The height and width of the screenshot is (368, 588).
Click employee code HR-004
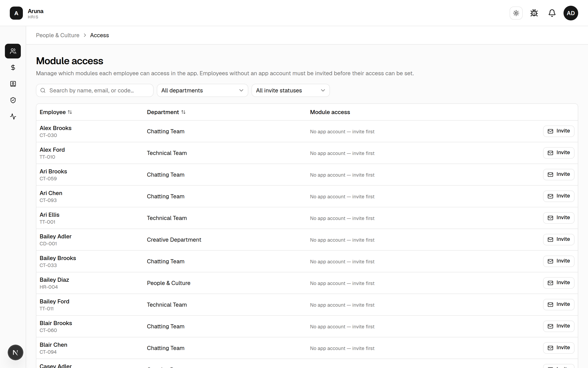pyautogui.click(x=49, y=287)
